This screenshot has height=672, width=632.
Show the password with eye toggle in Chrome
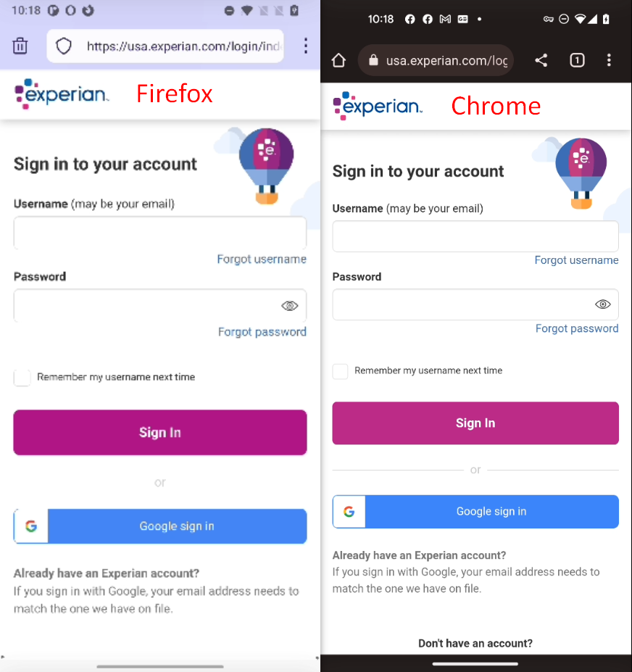point(603,304)
